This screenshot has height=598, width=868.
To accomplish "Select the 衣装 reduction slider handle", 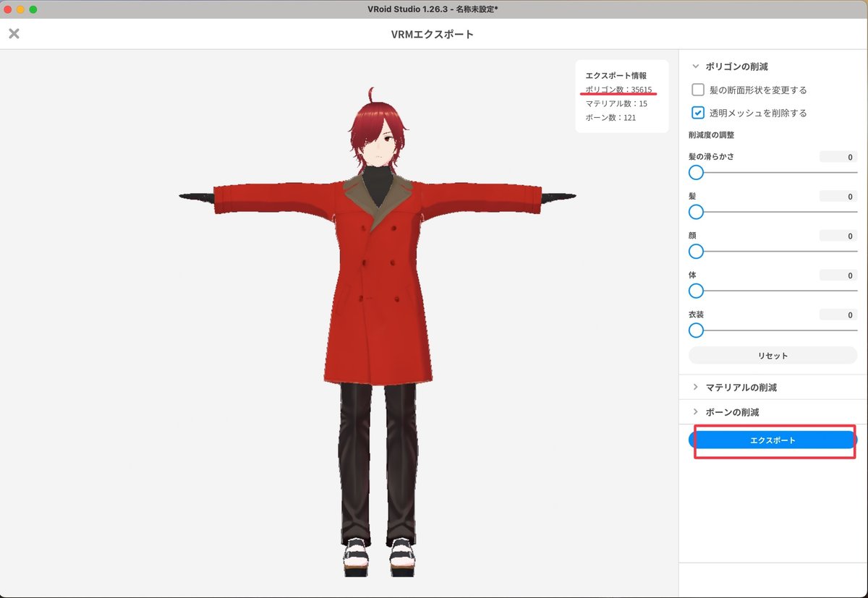I will click(x=696, y=330).
